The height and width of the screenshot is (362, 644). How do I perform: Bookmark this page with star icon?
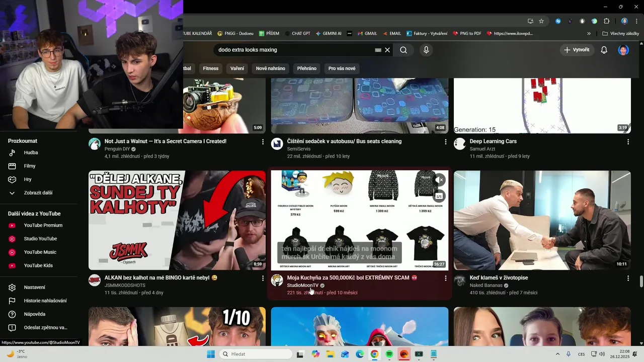[x=541, y=21]
